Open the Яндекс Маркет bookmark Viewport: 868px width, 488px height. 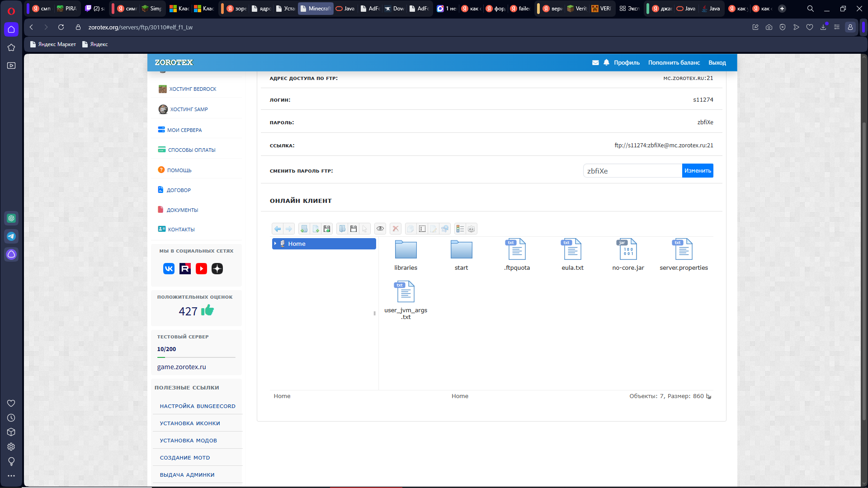pos(53,44)
